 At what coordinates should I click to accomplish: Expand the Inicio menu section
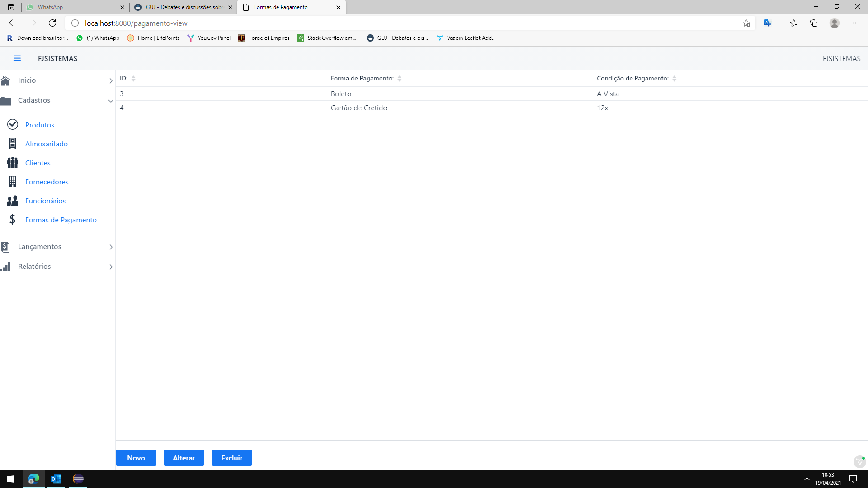click(x=111, y=80)
